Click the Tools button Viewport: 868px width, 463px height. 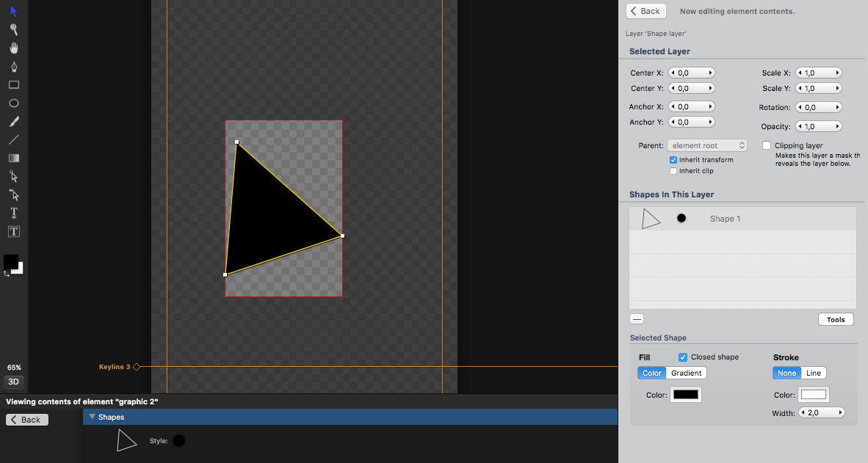836,320
